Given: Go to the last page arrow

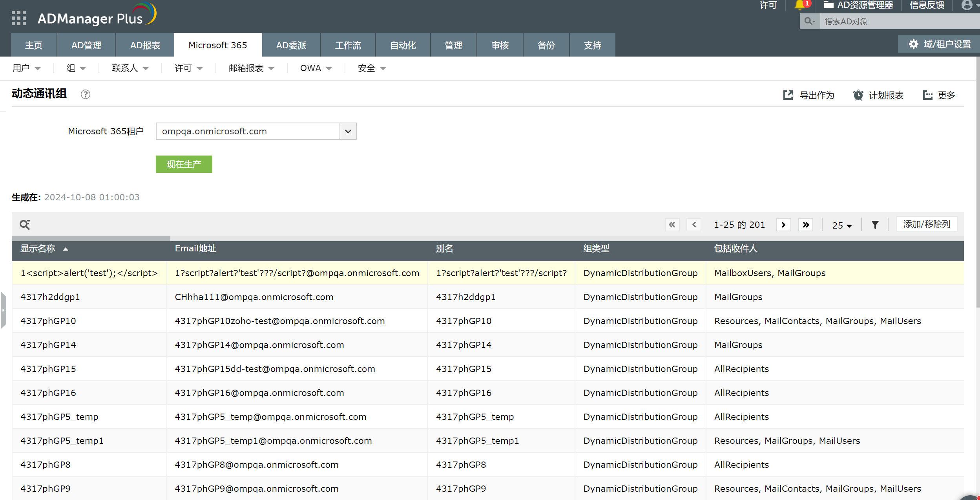Looking at the screenshot, I should click(x=806, y=225).
